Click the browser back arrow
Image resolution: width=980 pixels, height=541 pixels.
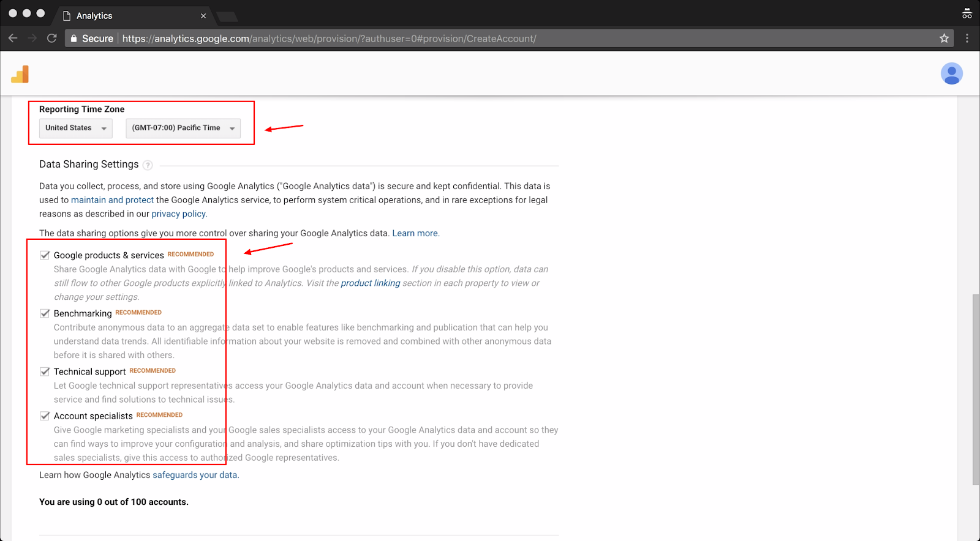[13, 39]
